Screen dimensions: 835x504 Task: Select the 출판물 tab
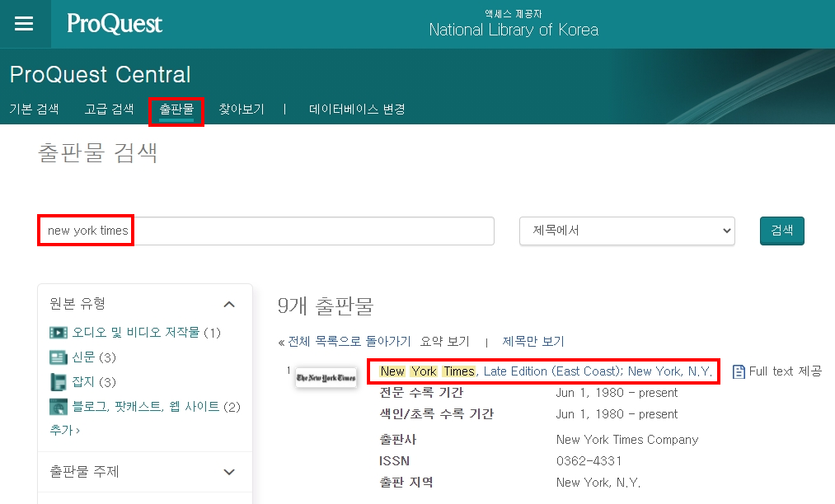coord(176,109)
